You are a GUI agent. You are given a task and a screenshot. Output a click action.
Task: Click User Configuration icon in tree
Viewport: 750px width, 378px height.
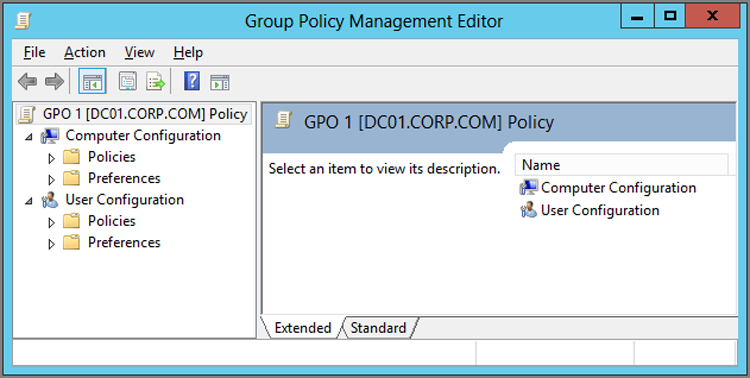point(50,200)
